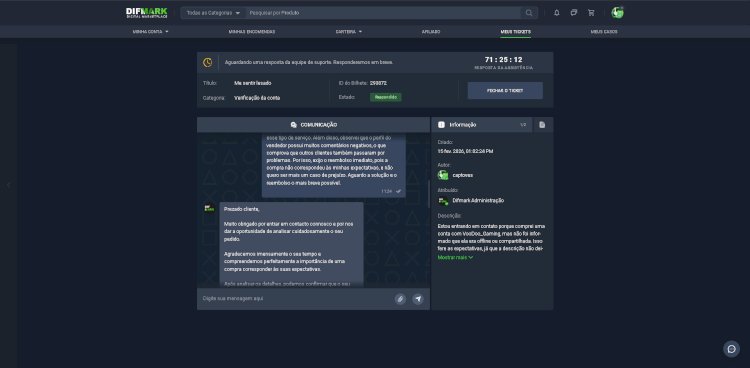Expand the Carteira menu
This screenshot has width=750, height=368.
click(349, 32)
